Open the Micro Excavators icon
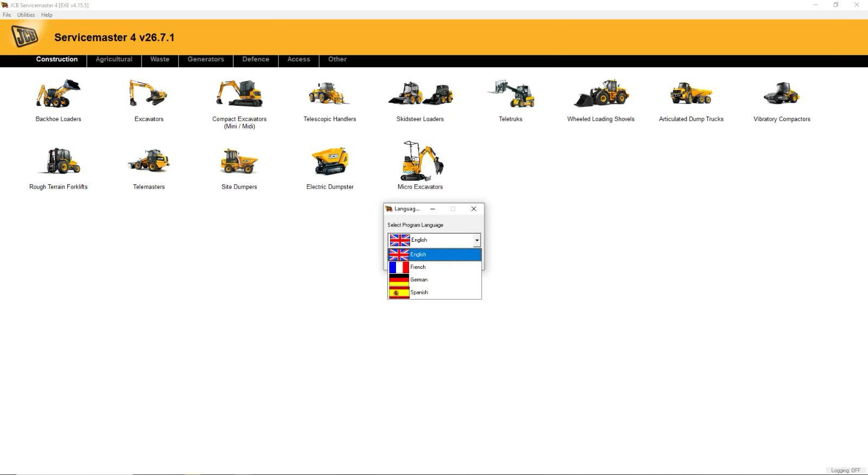The width and height of the screenshot is (868, 475). [x=422, y=161]
